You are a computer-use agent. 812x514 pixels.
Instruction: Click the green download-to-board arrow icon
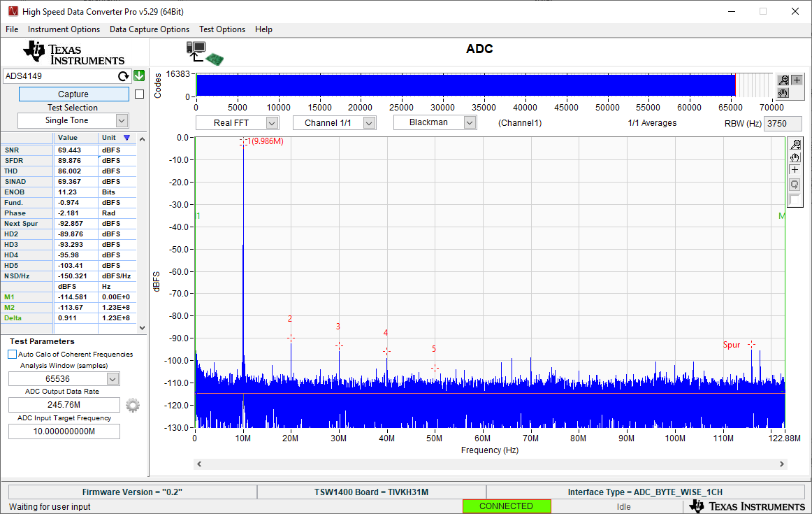(138, 76)
